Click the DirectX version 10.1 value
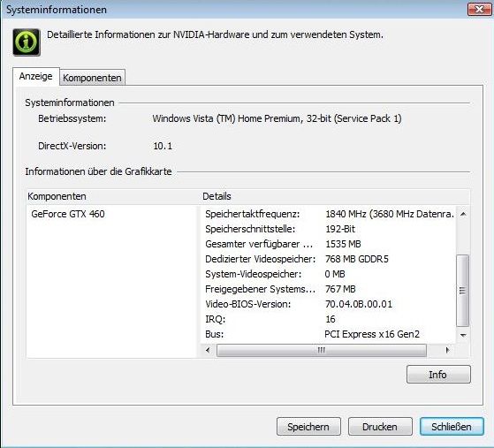The width and height of the screenshot is (494, 448). [x=163, y=146]
